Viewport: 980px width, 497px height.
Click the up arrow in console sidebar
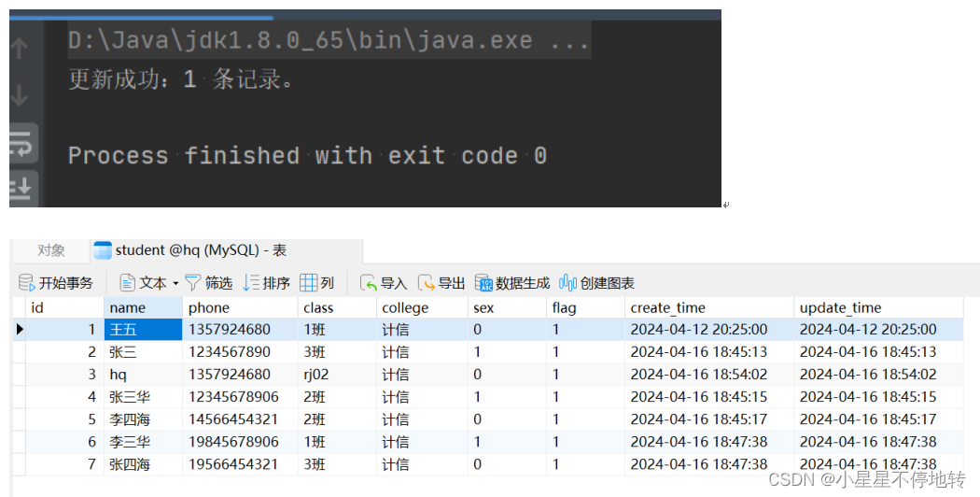coord(20,48)
